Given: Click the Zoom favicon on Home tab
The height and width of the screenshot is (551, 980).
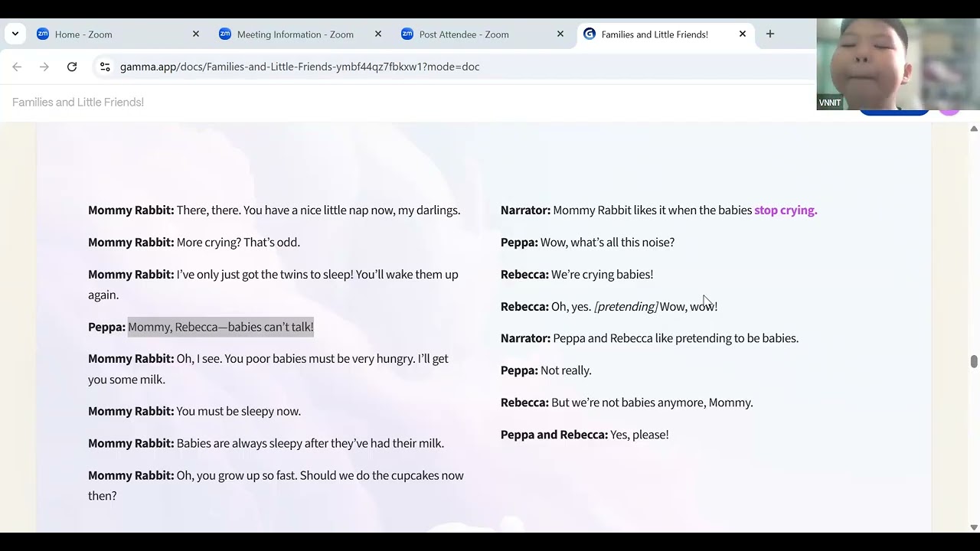Looking at the screenshot, I should click(43, 34).
